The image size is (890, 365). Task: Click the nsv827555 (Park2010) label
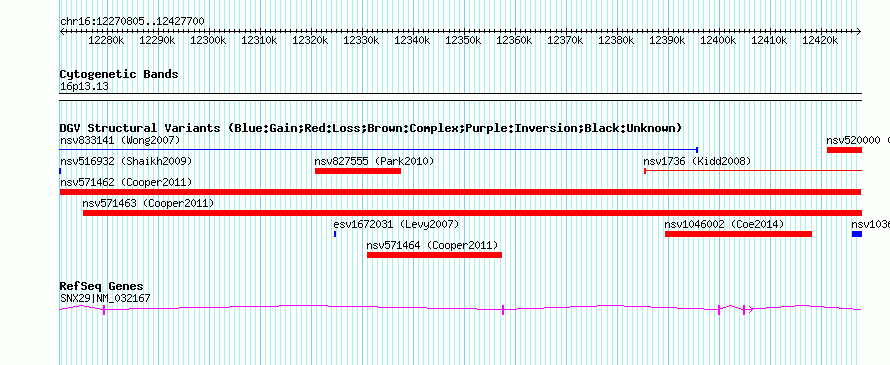tap(374, 161)
